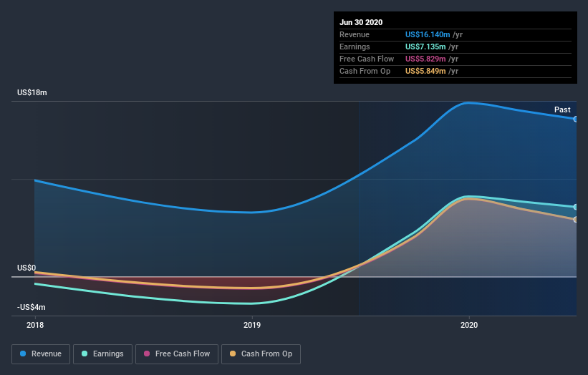Click the Free Cash Flow label in tooltip
Image resolution: width=588 pixels, height=375 pixels.
click(367, 59)
